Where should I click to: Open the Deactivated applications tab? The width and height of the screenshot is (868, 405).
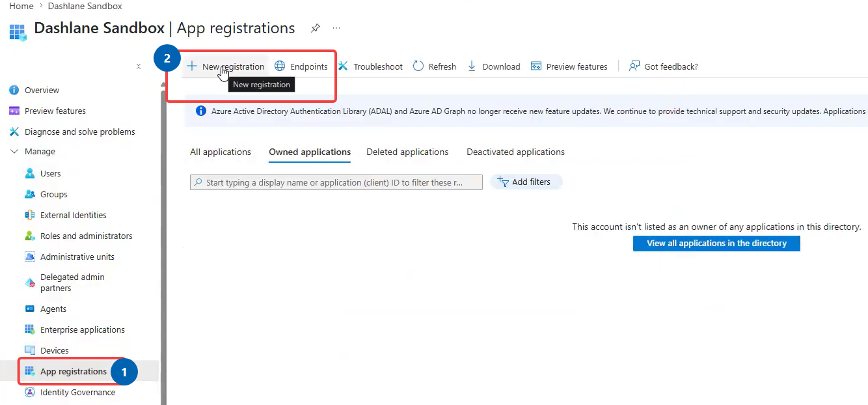[x=515, y=152]
